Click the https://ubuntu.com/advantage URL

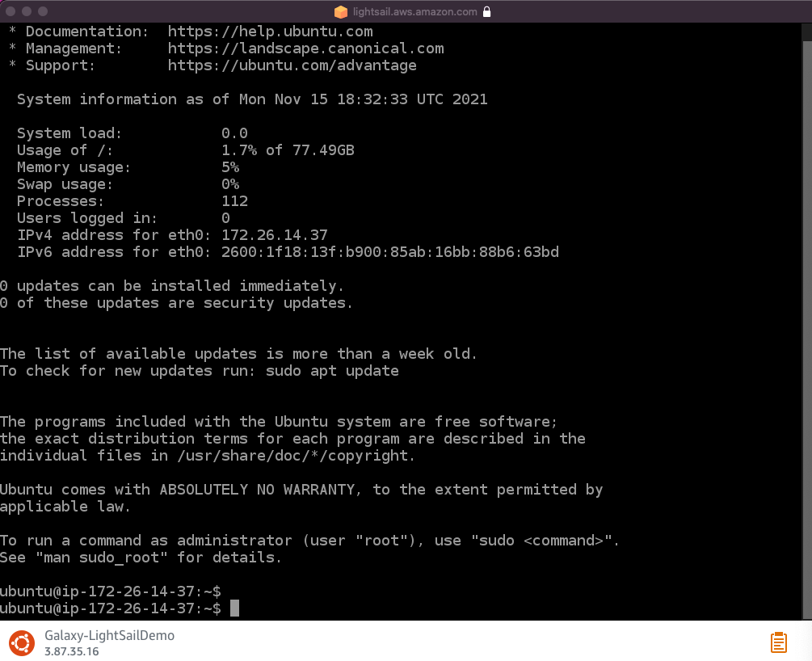coord(292,65)
